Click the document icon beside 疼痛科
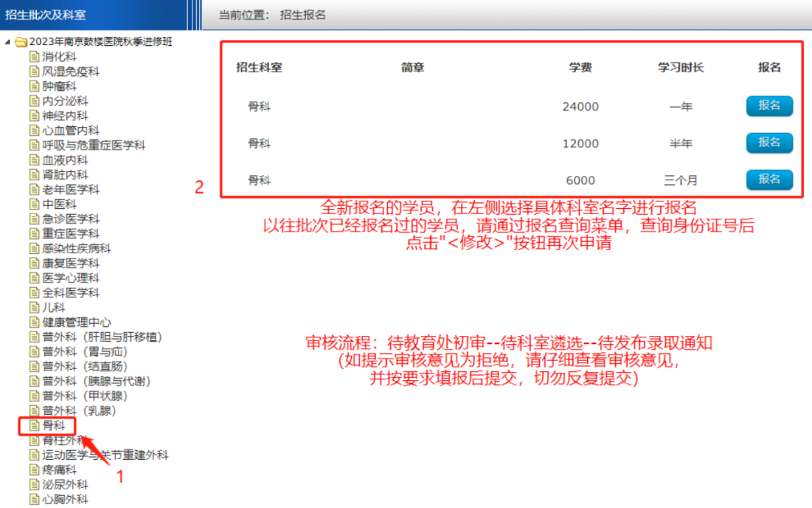 [35, 470]
